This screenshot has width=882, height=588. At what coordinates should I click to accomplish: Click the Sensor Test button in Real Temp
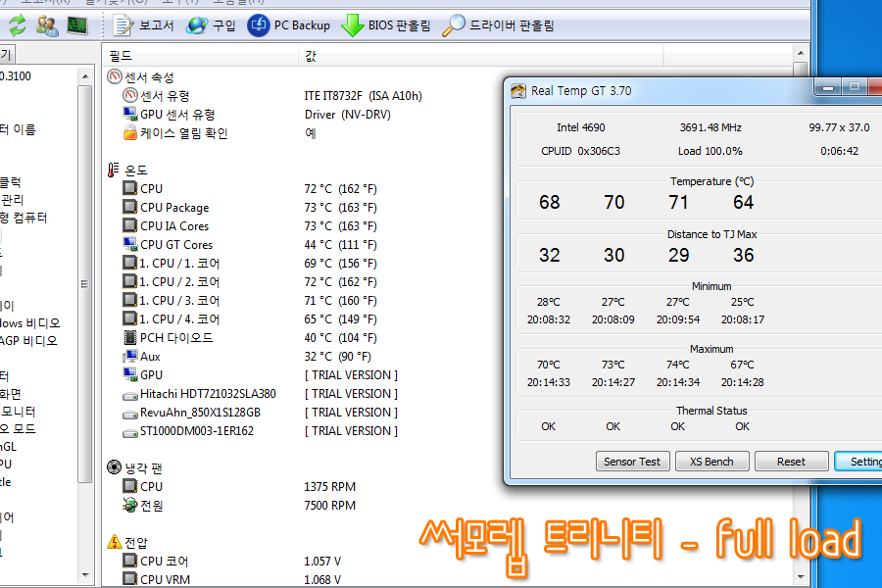point(632,462)
